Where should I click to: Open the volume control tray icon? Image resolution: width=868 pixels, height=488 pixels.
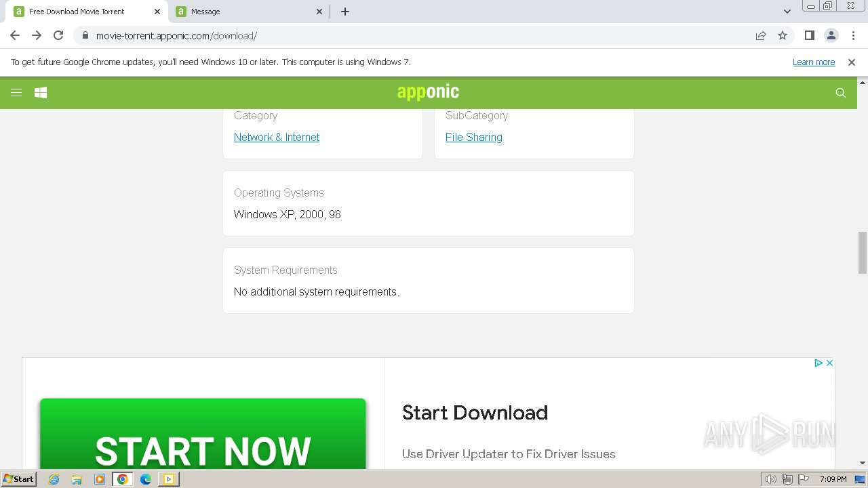(x=770, y=479)
